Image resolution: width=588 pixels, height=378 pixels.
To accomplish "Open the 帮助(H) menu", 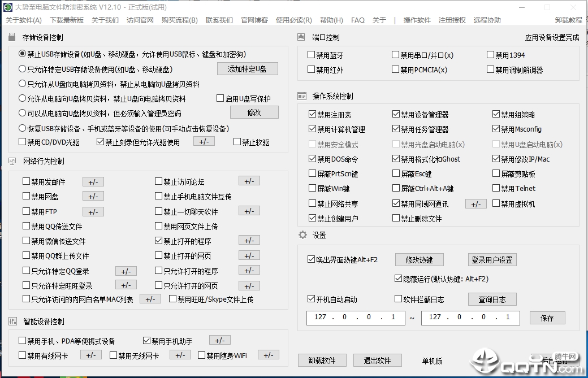I will 331,20.
